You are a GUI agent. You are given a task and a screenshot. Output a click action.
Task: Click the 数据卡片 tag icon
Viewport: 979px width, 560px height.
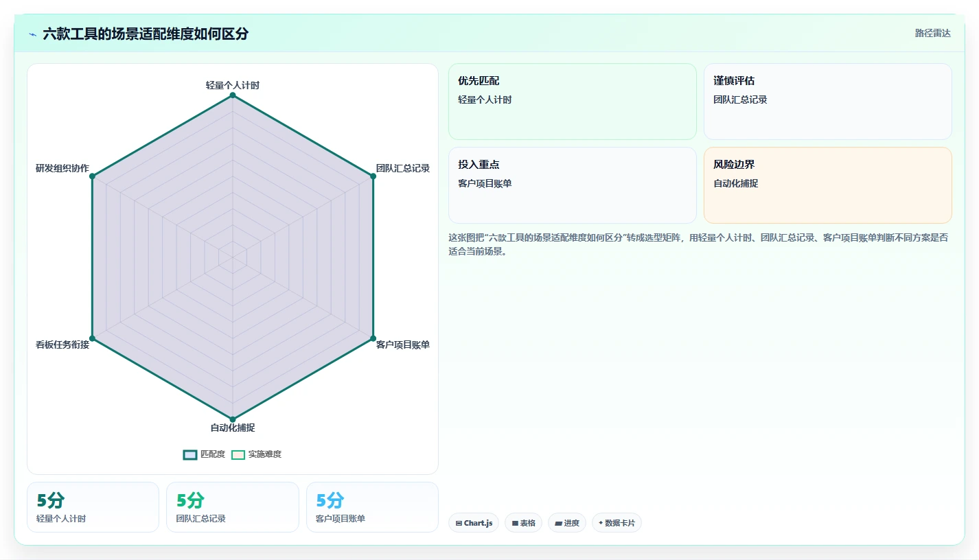pos(600,523)
